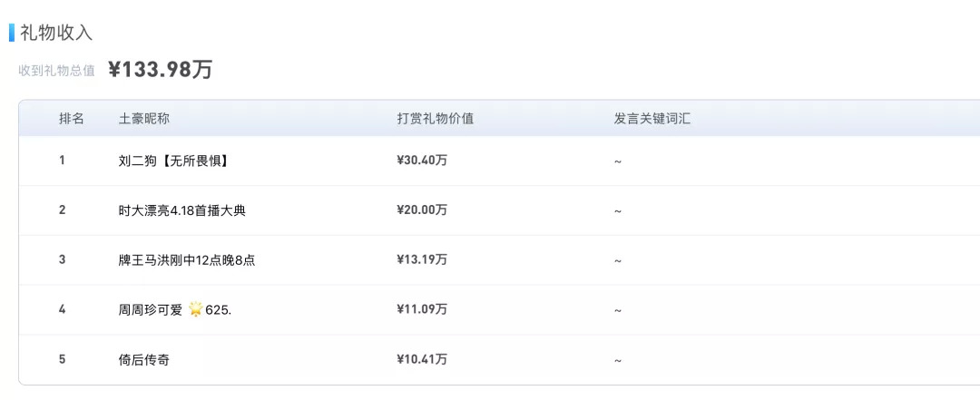Screen dimensions: 980x400
Task: Click gift value ¥13.19万
Action: pos(422,260)
